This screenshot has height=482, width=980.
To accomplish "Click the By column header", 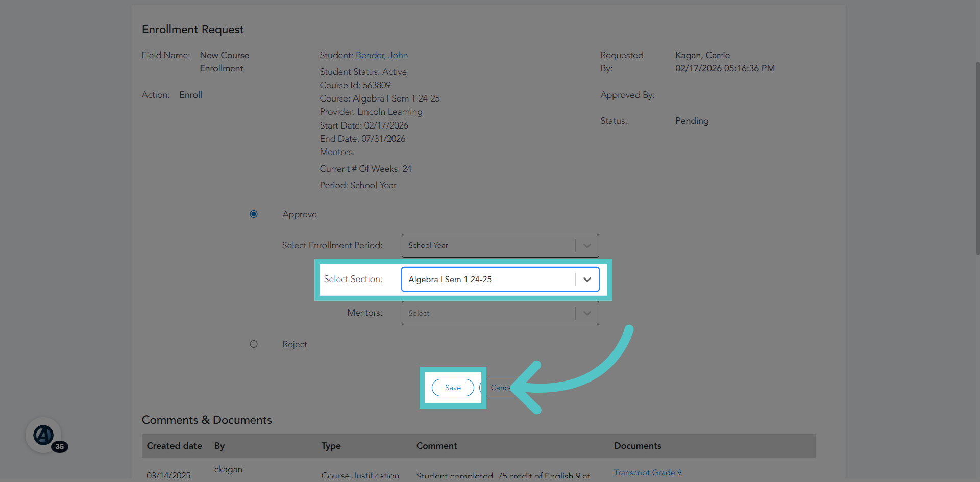I will (x=219, y=446).
